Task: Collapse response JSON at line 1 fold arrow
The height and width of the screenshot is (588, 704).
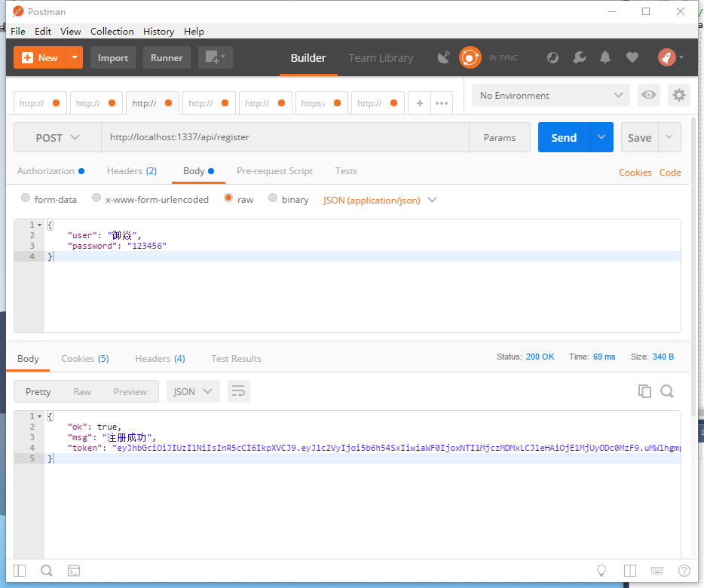Action: pos(39,416)
